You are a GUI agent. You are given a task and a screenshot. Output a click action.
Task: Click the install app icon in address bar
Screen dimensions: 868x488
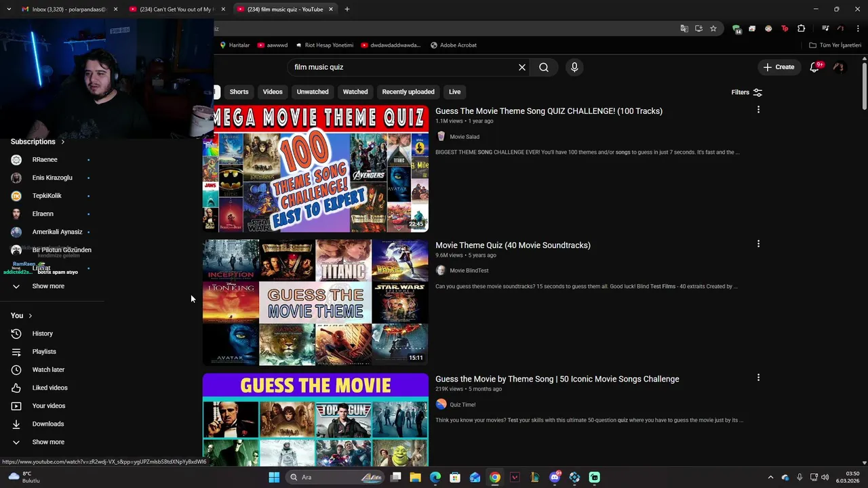tap(698, 28)
